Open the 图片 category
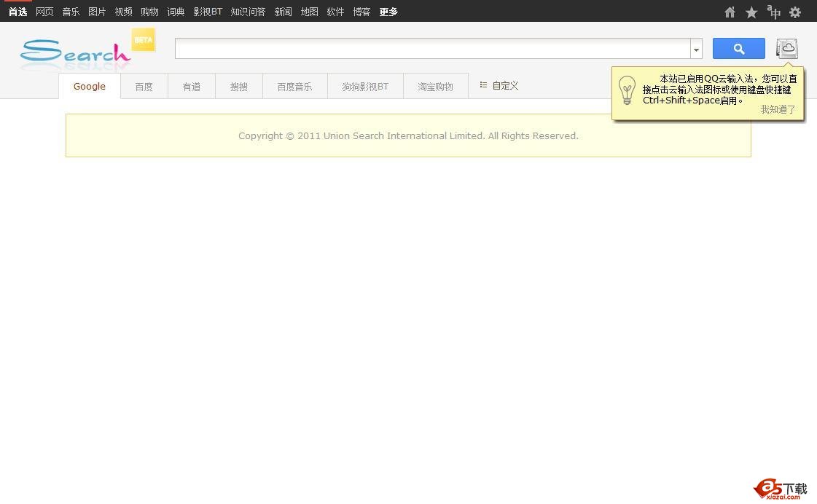817x504 pixels. [x=97, y=12]
